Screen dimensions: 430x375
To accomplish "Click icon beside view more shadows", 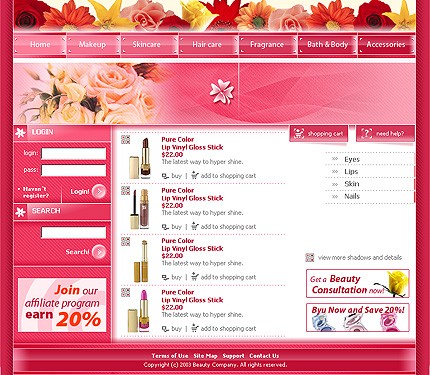I will tap(310, 258).
